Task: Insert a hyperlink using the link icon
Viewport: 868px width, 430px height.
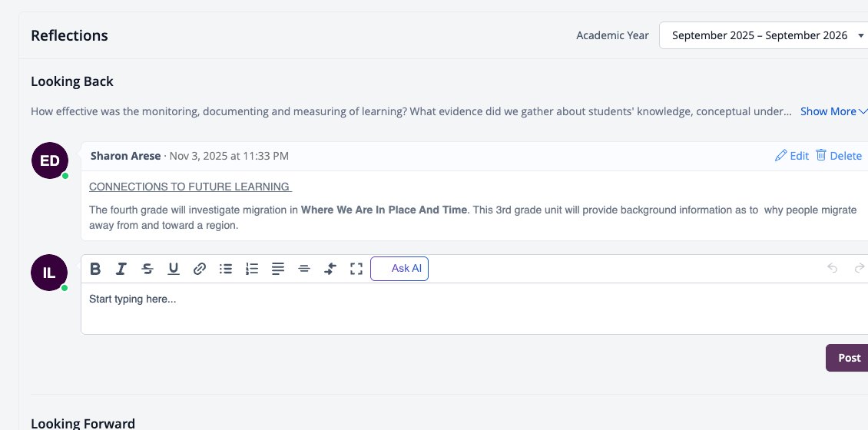Action: point(199,269)
